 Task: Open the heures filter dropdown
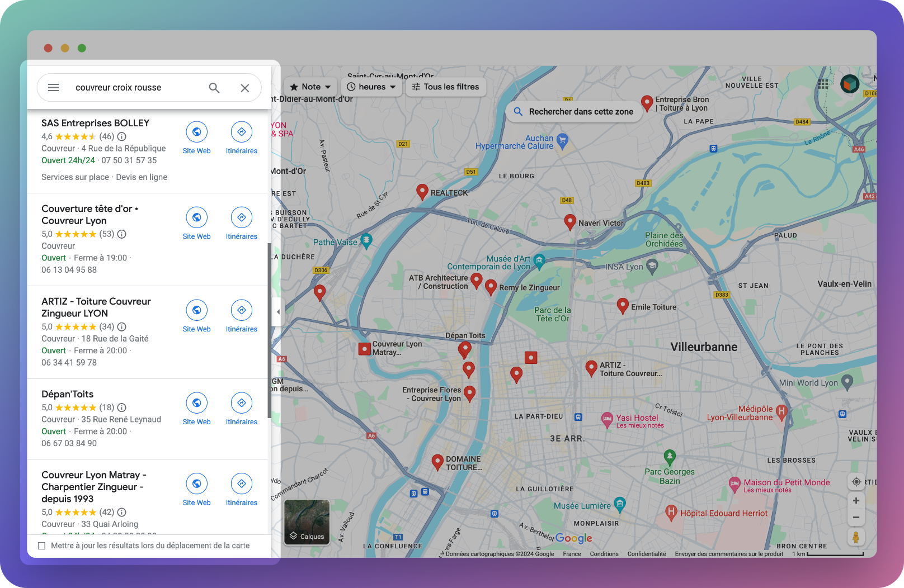tap(371, 87)
